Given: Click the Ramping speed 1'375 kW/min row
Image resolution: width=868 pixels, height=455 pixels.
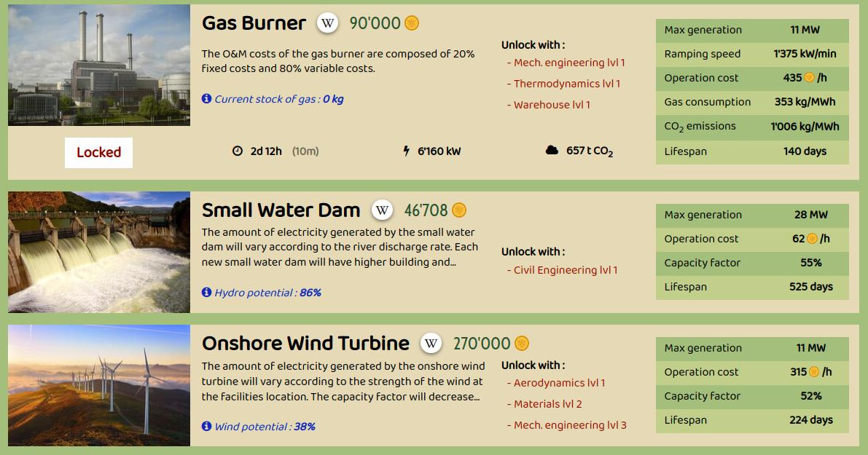Looking at the screenshot, I should 752,54.
